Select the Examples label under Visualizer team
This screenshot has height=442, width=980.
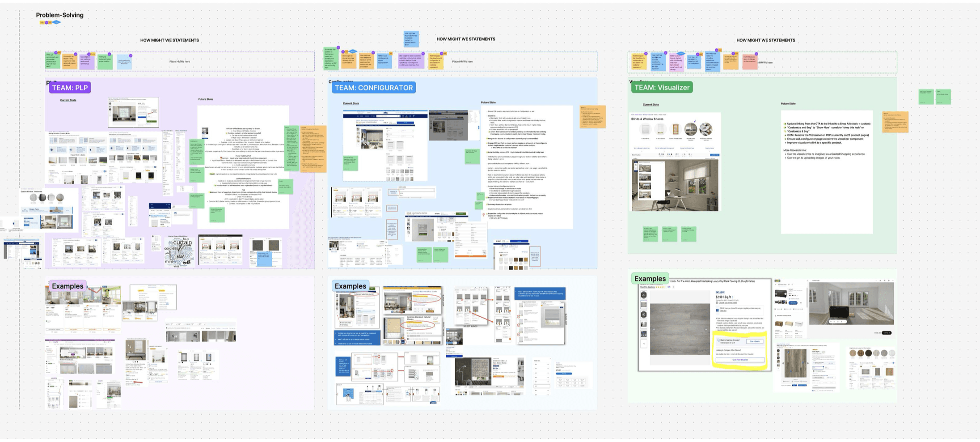pos(650,279)
